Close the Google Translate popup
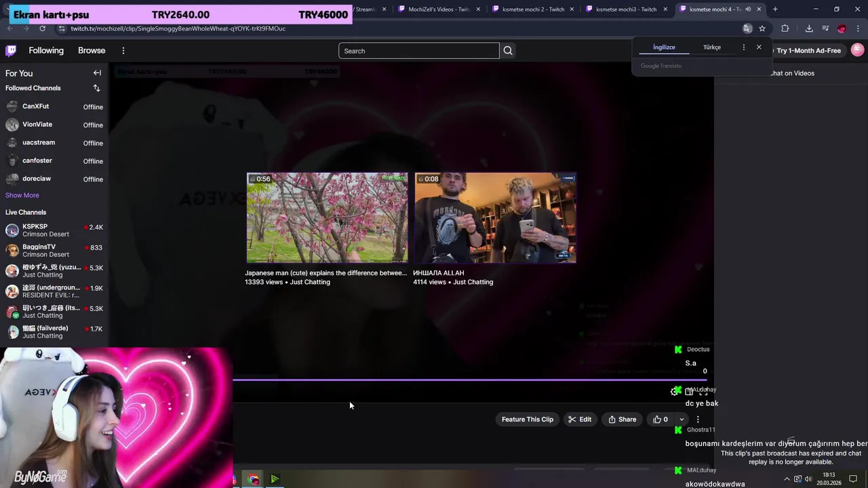 pyautogui.click(x=759, y=47)
